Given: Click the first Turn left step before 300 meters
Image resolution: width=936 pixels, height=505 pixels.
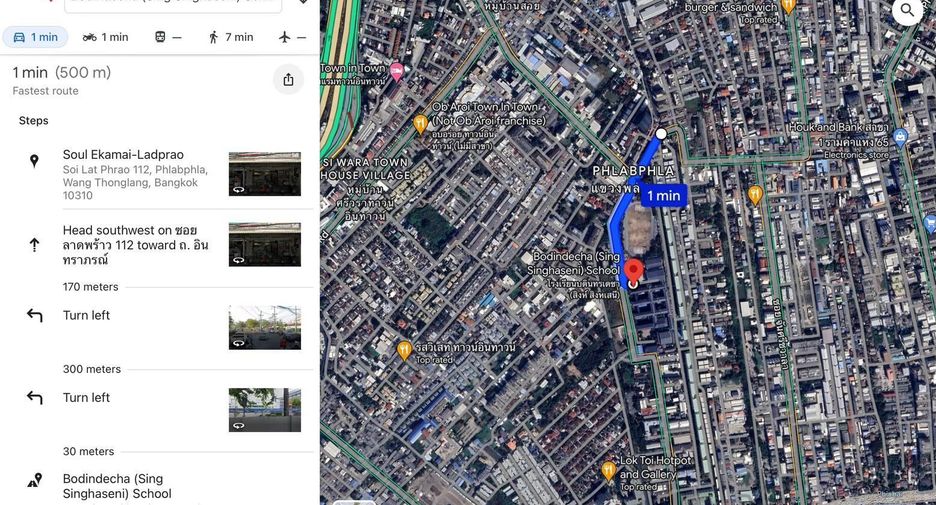Looking at the screenshot, I should coord(158,327).
